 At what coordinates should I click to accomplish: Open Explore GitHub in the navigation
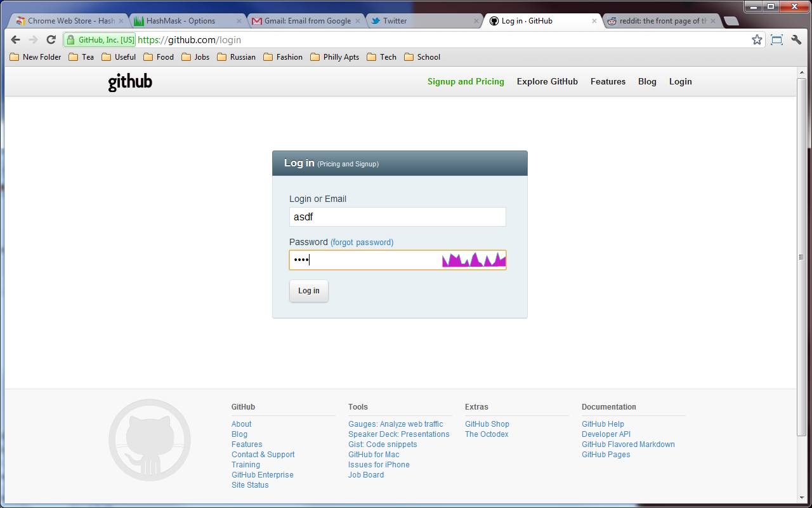click(x=547, y=82)
